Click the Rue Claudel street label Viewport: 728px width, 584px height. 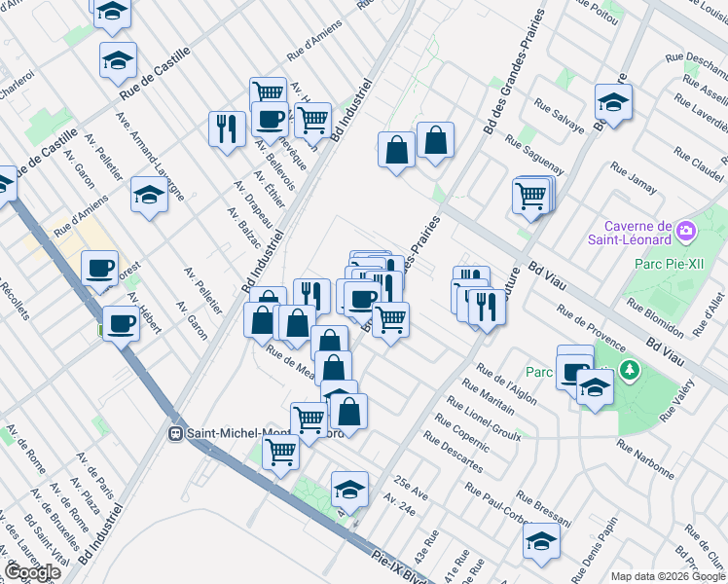699,164
